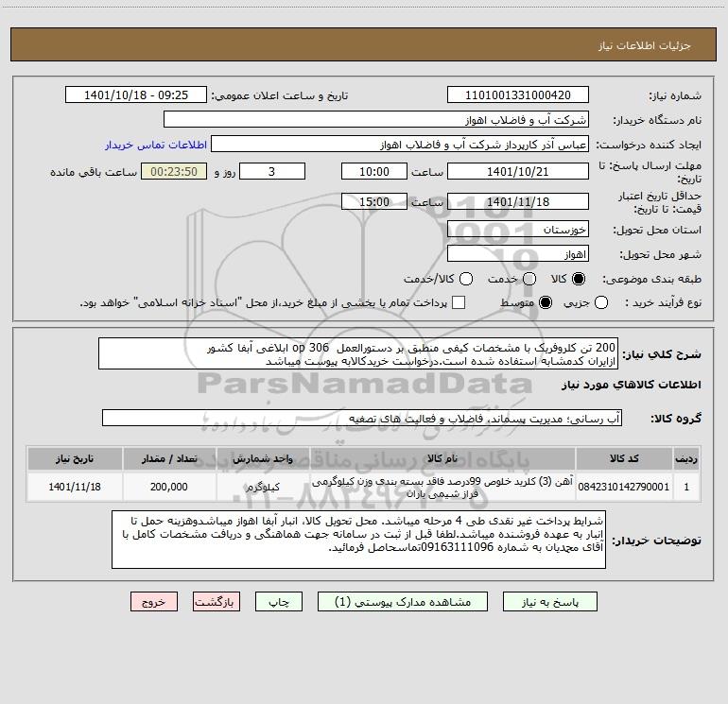Click the response deadline date 1401/10/21
Image resolution: width=728 pixels, height=704 pixels.
[x=518, y=171]
